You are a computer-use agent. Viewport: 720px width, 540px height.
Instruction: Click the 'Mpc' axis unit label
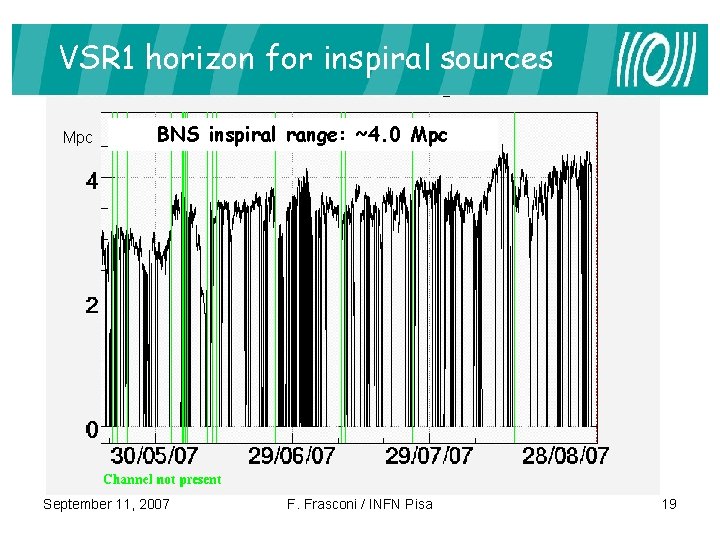[x=78, y=137]
